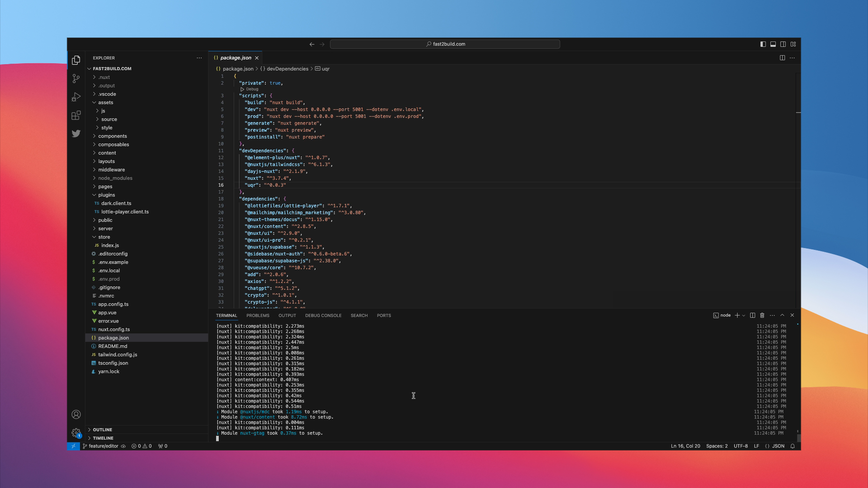Collapse the store folder
Screen dimensions: 868x488
146,237
